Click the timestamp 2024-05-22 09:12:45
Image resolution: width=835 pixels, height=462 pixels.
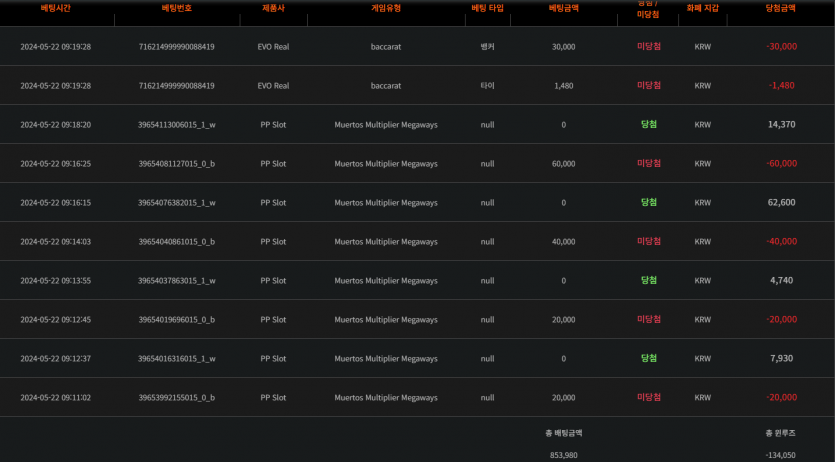click(55, 319)
